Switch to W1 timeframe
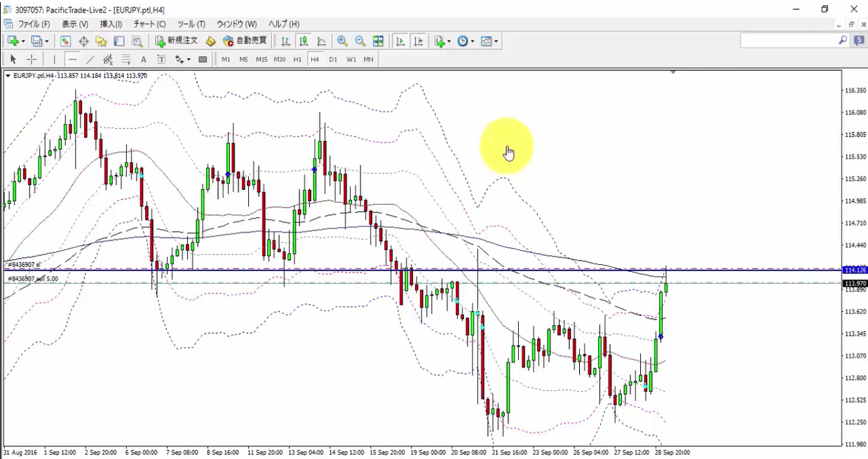 pyautogui.click(x=351, y=60)
